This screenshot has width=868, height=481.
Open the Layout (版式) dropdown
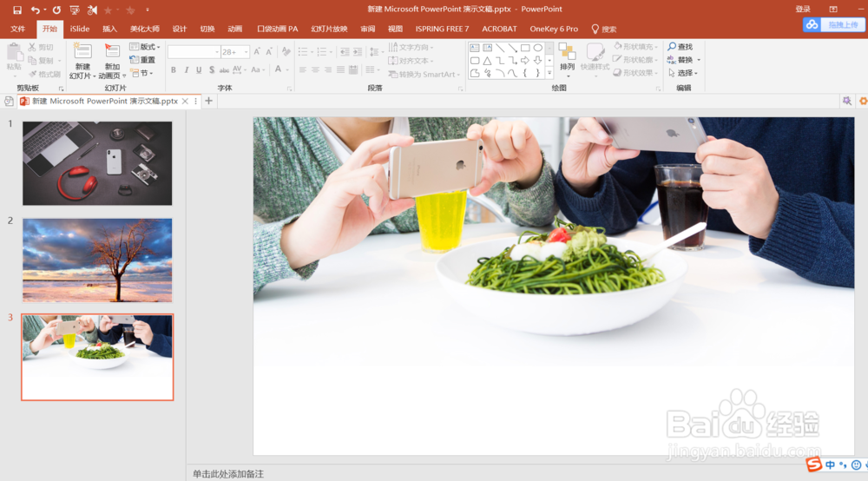[144, 47]
